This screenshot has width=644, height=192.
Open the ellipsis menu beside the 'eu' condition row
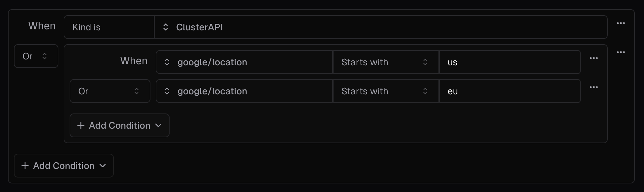tap(594, 87)
